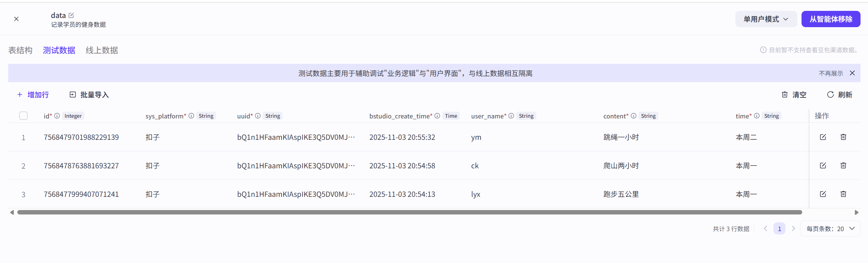Click create time 2025-11-03 20:55:32

click(x=402, y=137)
